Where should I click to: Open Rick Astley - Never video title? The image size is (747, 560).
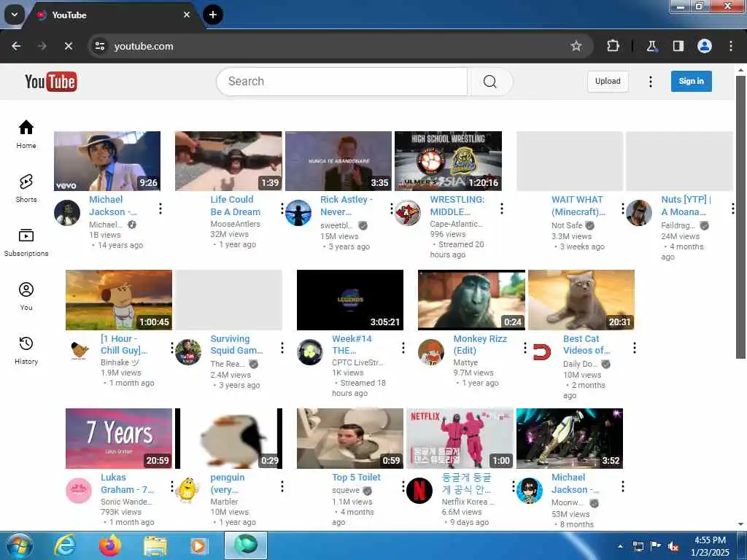[x=347, y=206]
